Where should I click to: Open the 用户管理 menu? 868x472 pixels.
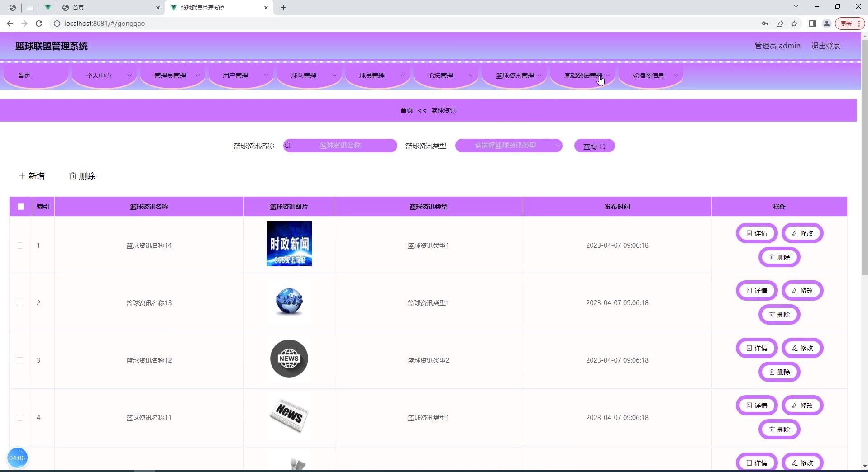pyautogui.click(x=241, y=76)
